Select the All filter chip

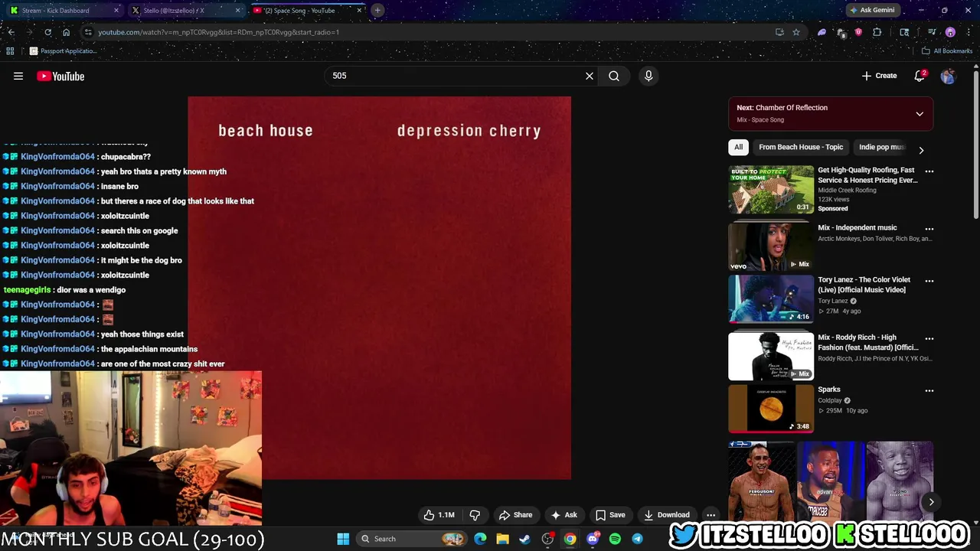click(x=738, y=147)
